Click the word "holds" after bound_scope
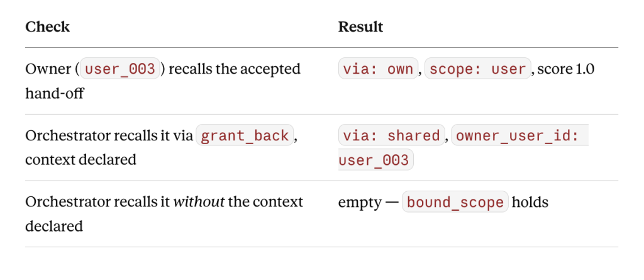This screenshot has height=280, width=644. point(530,202)
